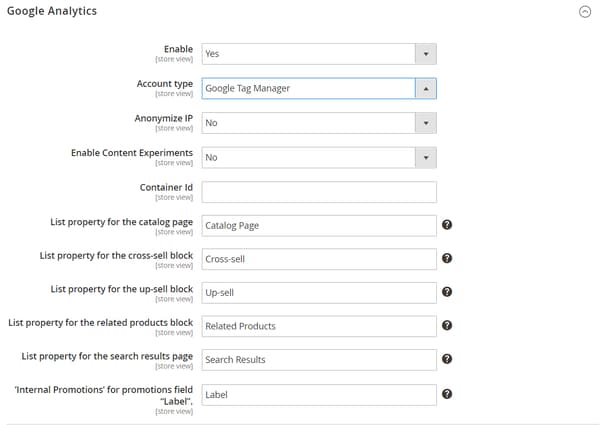Click the Catalog Page input field
This screenshot has height=425, width=600.
[319, 226]
